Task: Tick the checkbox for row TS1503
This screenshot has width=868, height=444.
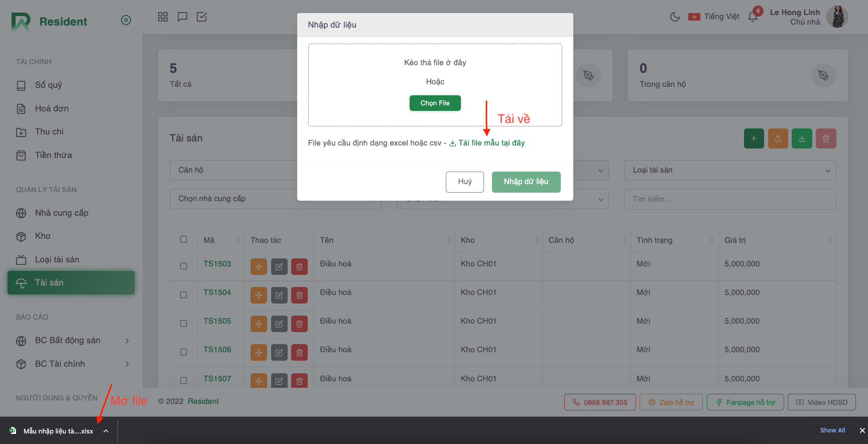Action: click(x=184, y=266)
